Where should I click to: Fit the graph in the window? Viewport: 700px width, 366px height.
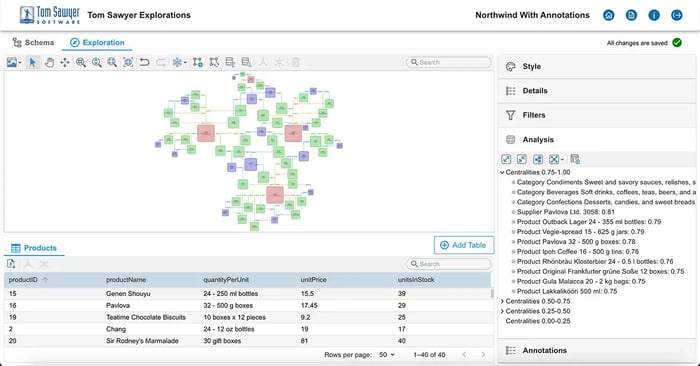(x=128, y=62)
